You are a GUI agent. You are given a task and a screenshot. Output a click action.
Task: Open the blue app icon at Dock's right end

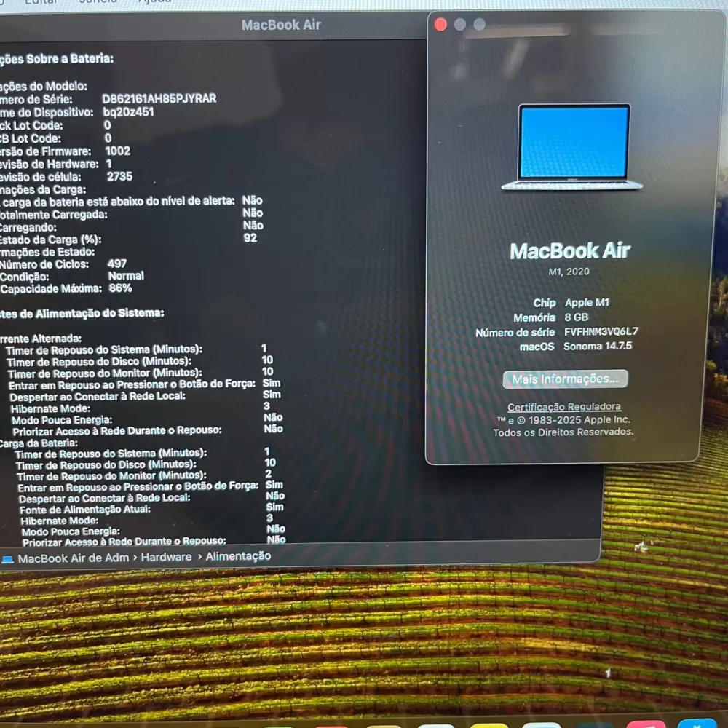697,724
